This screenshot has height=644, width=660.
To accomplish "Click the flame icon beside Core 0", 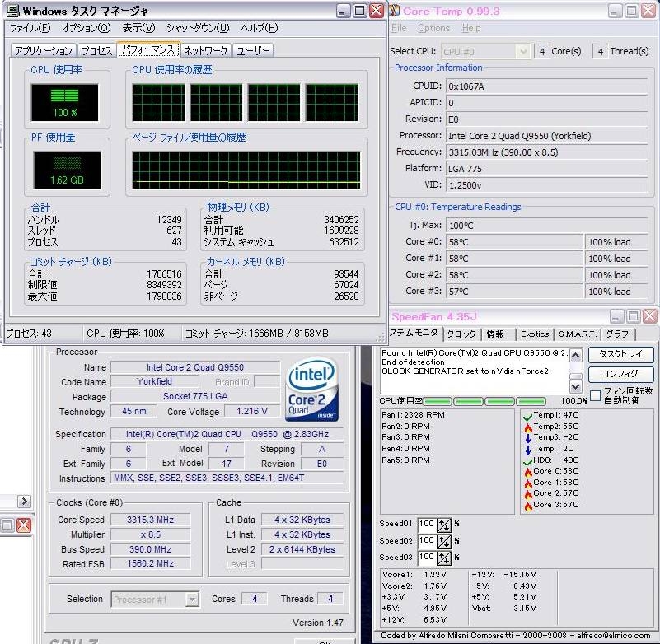I will [x=527, y=471].
